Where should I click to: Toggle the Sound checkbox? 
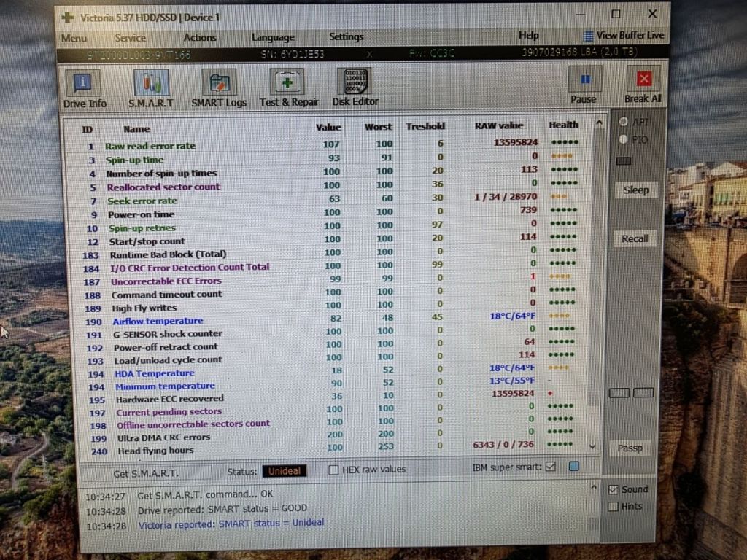pos(613,489)
